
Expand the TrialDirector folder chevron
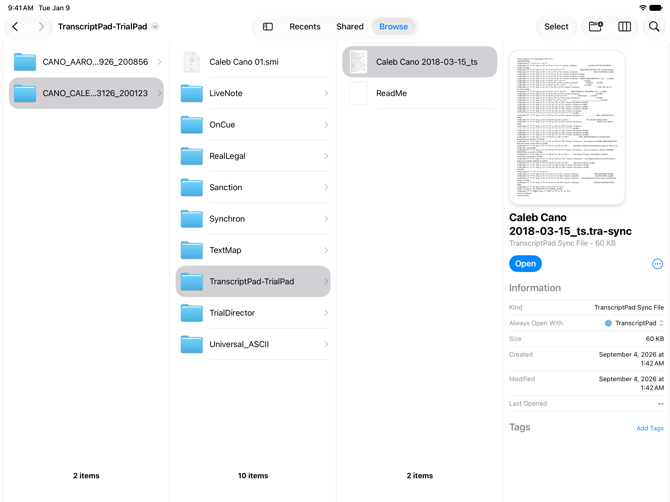pyautogui.click(x=326, y=313)
